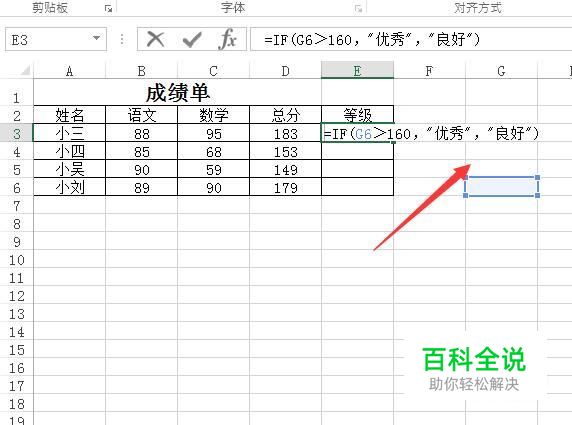Confirm the formula with the checkmark icon

[192, 39]
